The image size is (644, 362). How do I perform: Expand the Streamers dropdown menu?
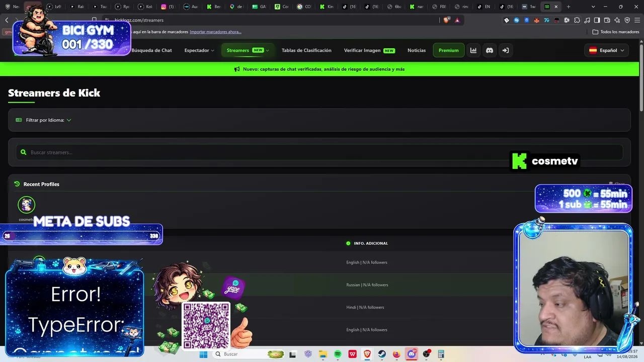(x=248, y=50)
